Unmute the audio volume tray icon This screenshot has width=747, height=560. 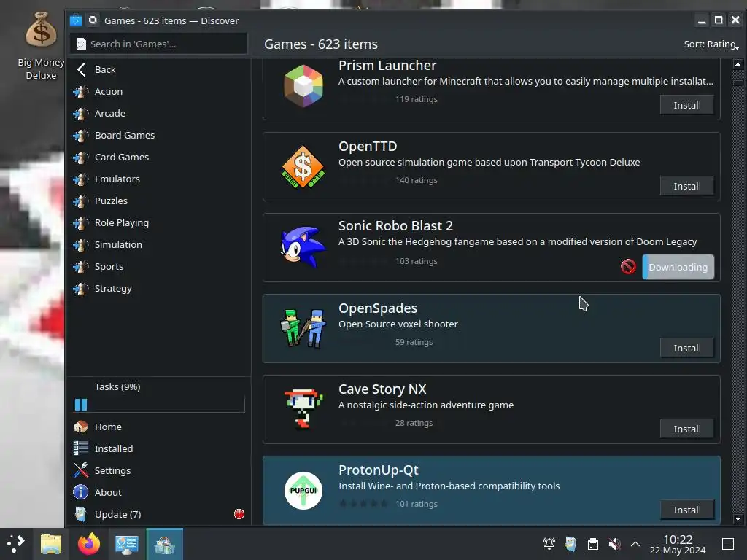[x=614, y=543]
